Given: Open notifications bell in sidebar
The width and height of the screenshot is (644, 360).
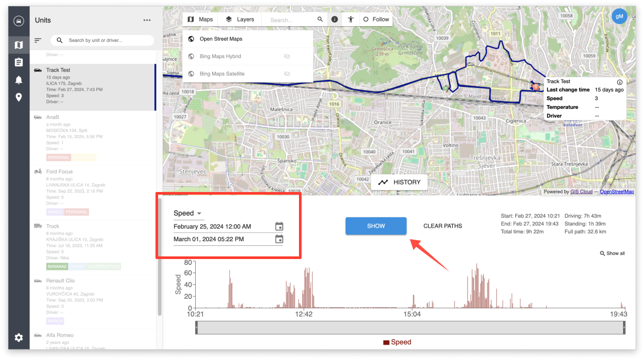Looking at the screenshot, I should 19,80.
